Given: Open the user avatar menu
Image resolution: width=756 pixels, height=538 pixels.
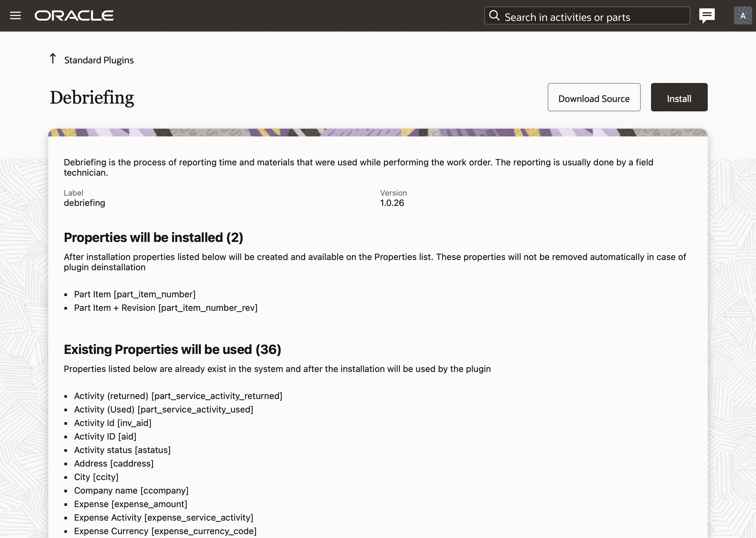Looking at the screenshot, I should click(742, 15).
